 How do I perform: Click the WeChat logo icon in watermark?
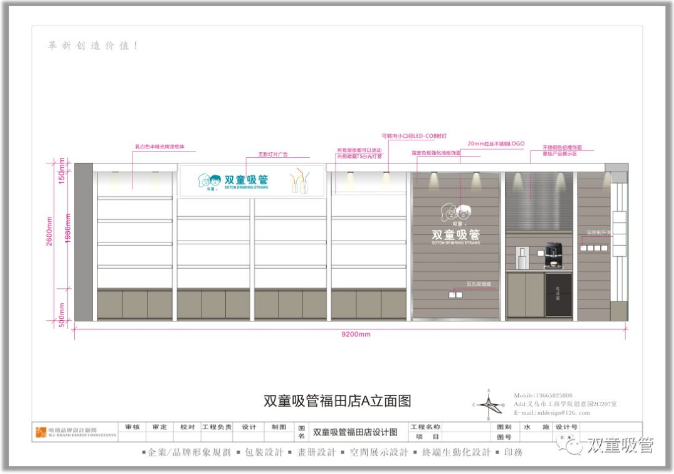(x=571, y=446)
